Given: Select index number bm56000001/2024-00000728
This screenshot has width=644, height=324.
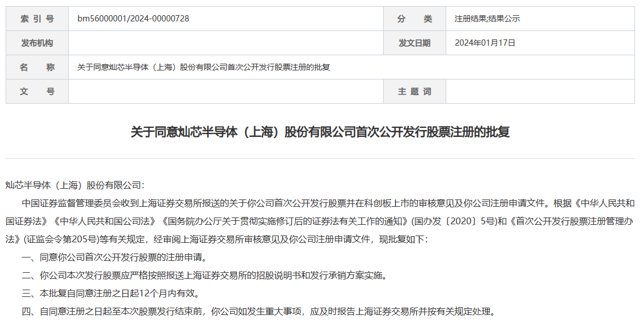Looking at the screenshot, I should (x=133, y=19).
